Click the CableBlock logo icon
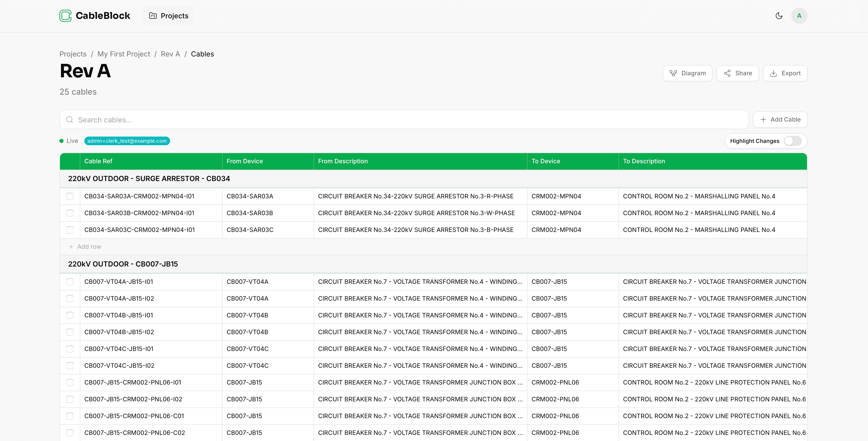Image resolution: width=868 pixels, height=441 pixels. 65,16
